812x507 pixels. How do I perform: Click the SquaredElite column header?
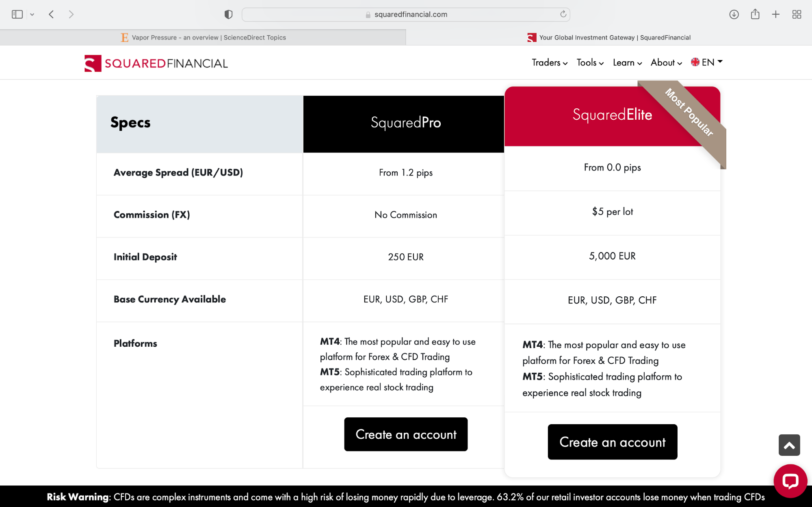click(612, 116)
